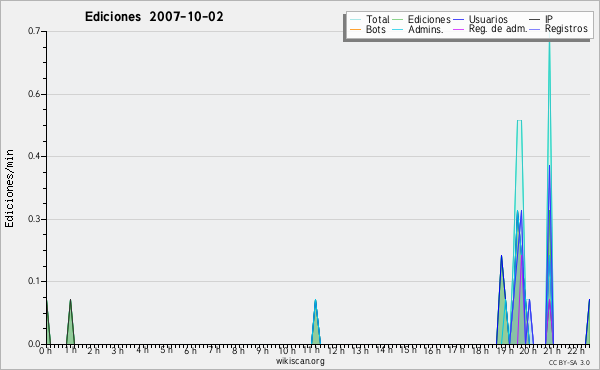Click the blue Usuarios legend swatch
This screenshot has height=370, width=600.
click(x=458, y=20)
